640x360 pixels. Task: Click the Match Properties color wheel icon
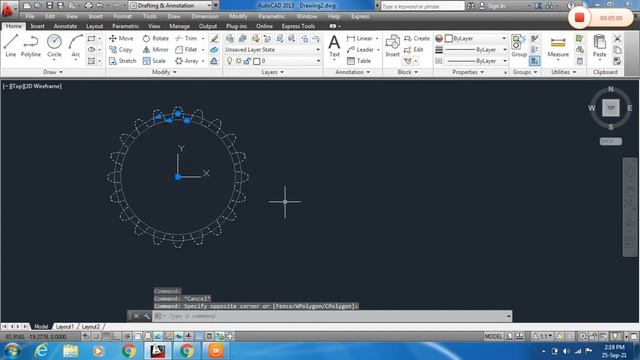pyautogui.click(x=439, y=38)
